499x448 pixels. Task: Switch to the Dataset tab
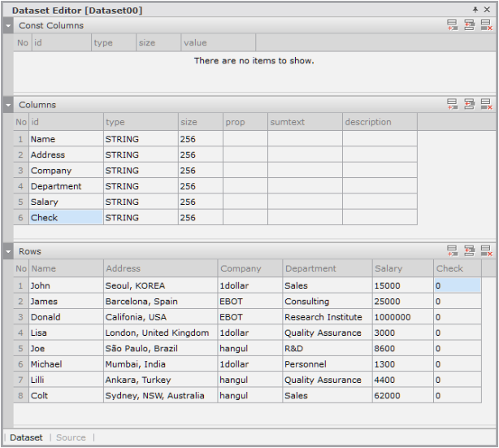point(26,437)
